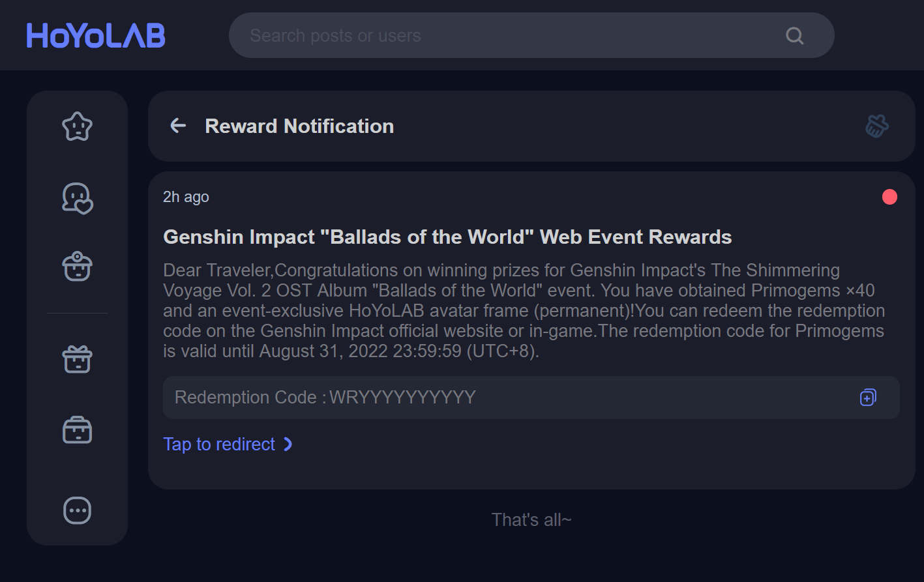Select the gift box notifications icon
Viewport: 924px width, 582px height.
(77, 358)
